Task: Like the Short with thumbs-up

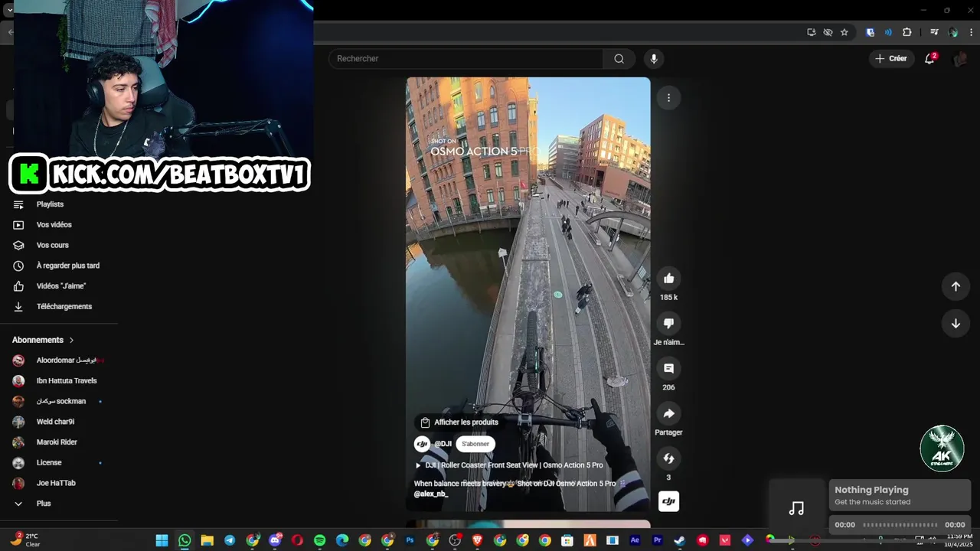Action: [x=668, y=279]
